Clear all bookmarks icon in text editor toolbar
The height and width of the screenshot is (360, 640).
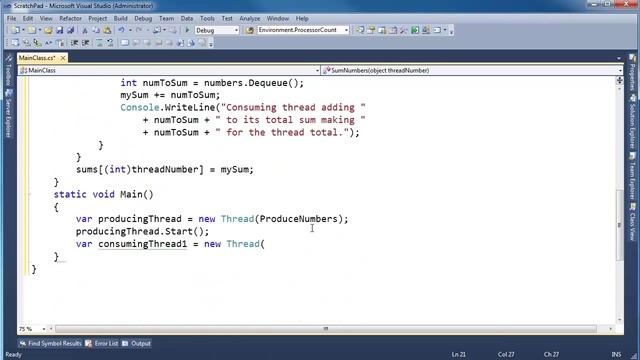(x=202, y=42)
